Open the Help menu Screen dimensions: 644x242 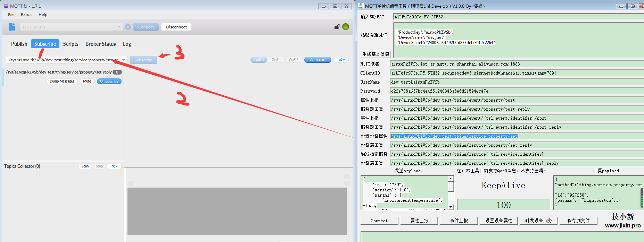pyautogui.click(x=43, y=15)
